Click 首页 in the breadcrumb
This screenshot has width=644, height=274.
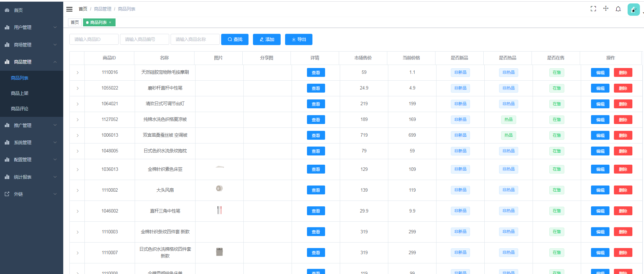coord(83,9)
